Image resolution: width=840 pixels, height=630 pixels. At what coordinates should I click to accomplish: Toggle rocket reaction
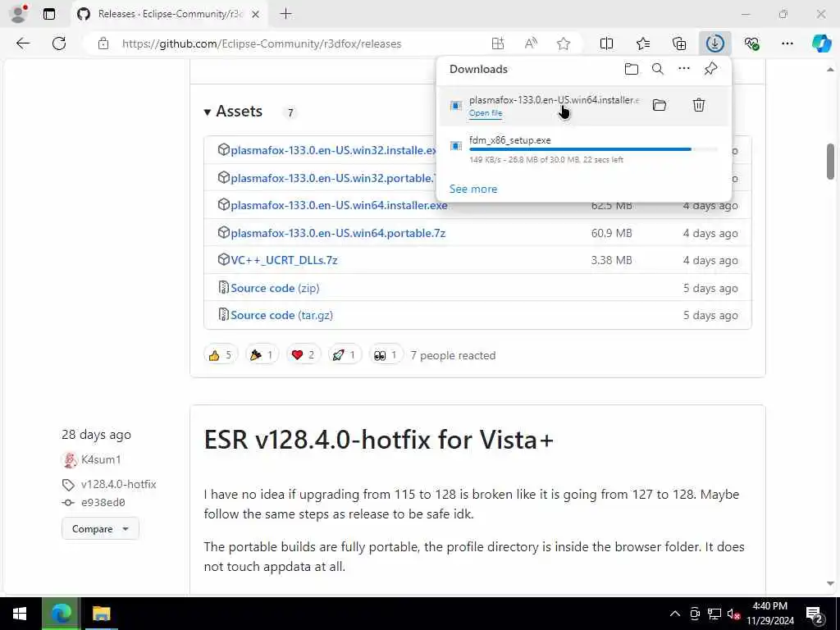pos(344,354)
